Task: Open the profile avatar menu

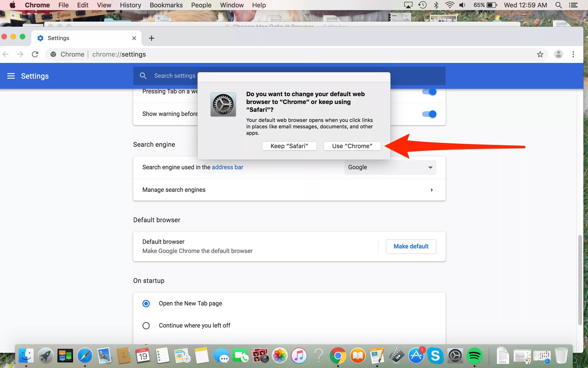Action: [558, 54]
